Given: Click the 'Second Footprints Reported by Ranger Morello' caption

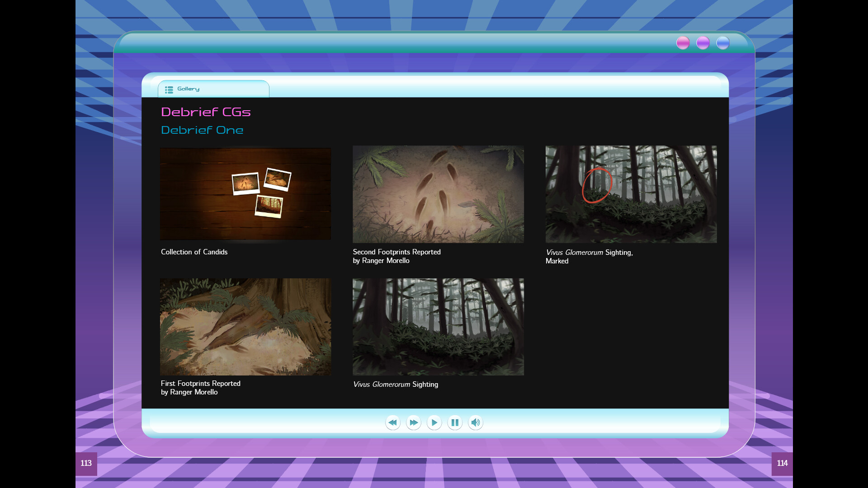Looking at the screenshot, I should coord(396,256).
